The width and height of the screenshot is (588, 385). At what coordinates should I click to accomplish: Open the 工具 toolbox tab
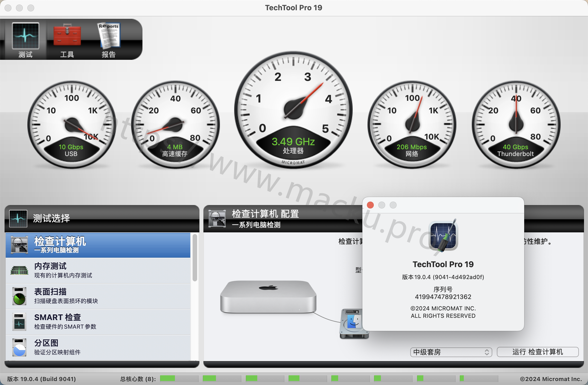[67, 40]
